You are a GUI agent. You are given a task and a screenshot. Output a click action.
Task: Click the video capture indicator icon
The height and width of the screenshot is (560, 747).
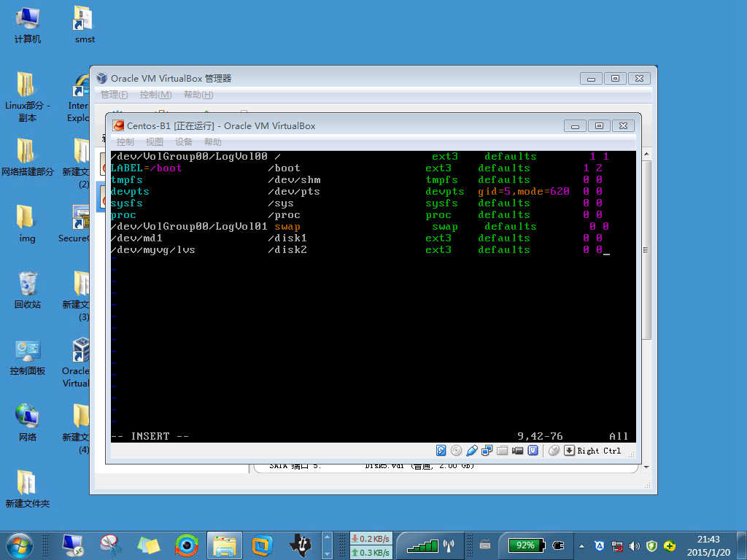(x=517, y=451)
